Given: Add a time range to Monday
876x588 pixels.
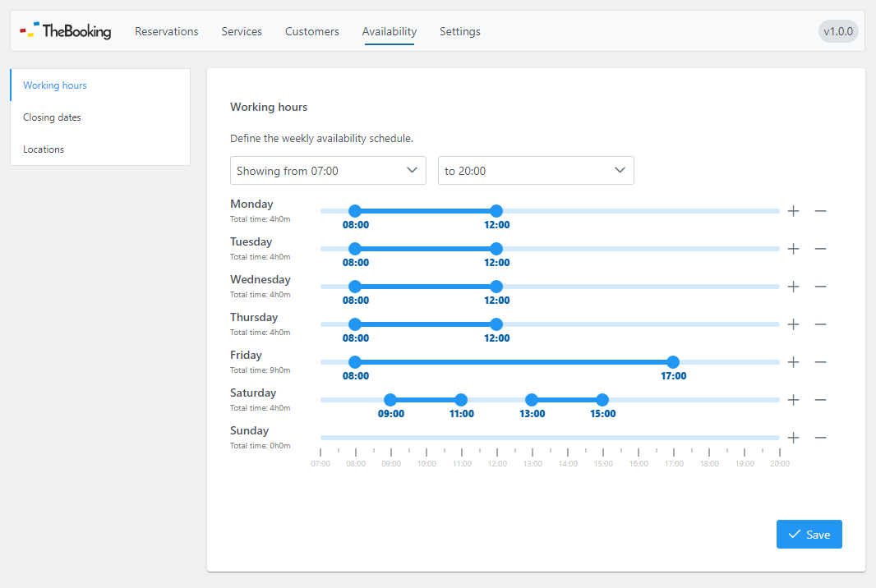Looking at the screenshot, I should click(x=793, y=211).
